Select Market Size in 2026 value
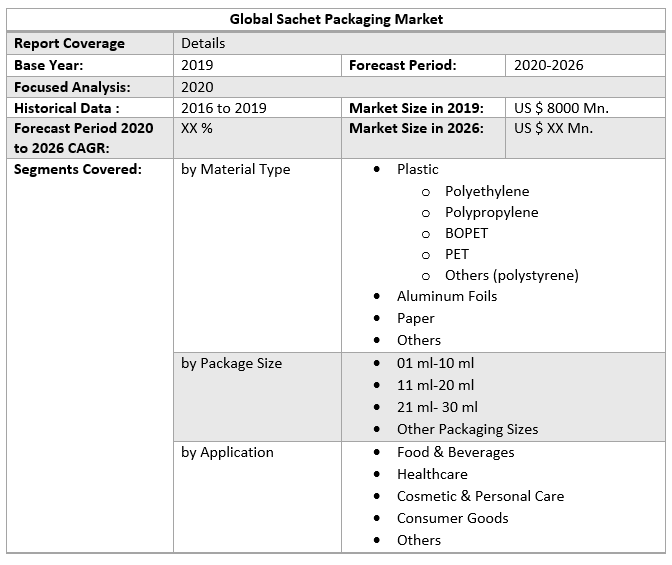The image size is (672, 565). click(x=553, y=129)
